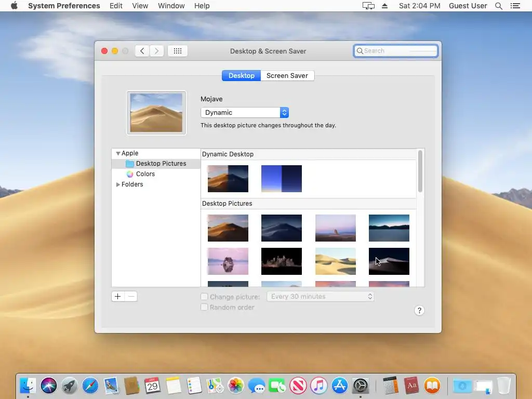Switch to the Screen Saver tab
This screenshot has height=399, width=532.
pos(287,76)
